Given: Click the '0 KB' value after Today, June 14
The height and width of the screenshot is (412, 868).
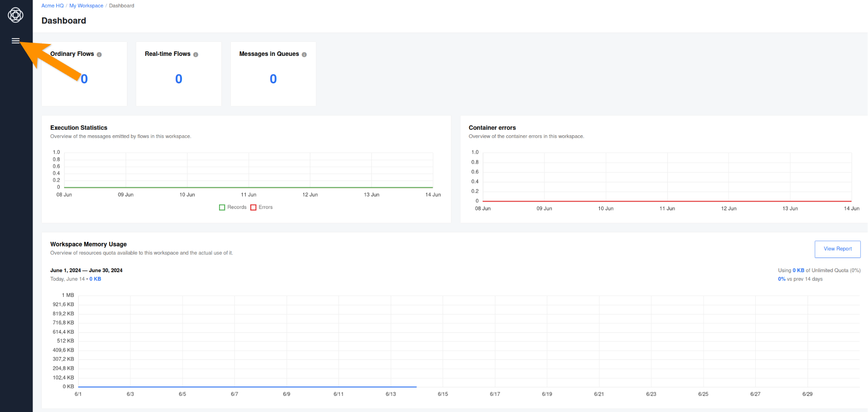Looking at the screenshot, I should (x=95, y=279).
